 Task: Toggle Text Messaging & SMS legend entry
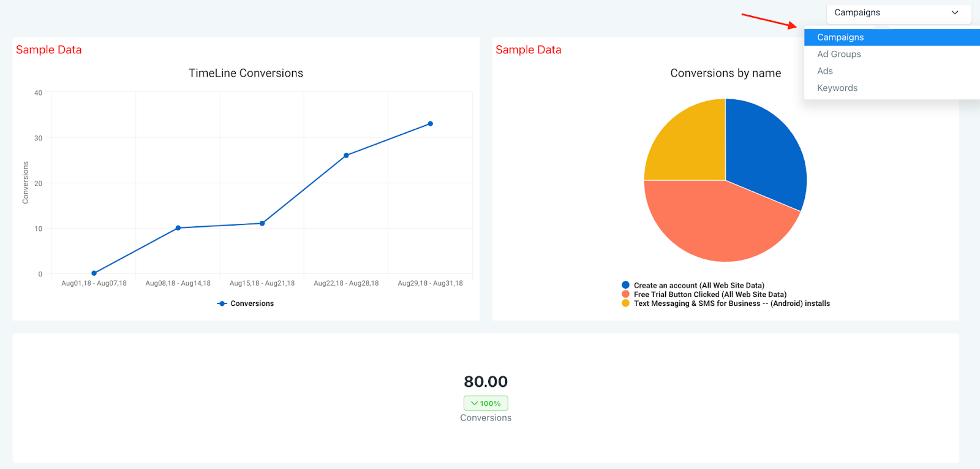tap(726, 303)
